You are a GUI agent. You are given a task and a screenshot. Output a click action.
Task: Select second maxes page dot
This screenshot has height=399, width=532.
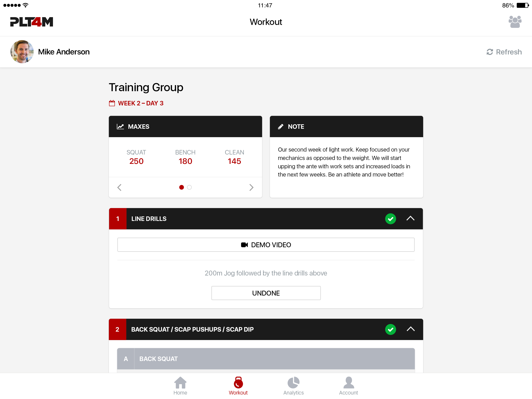coord(189,187)
